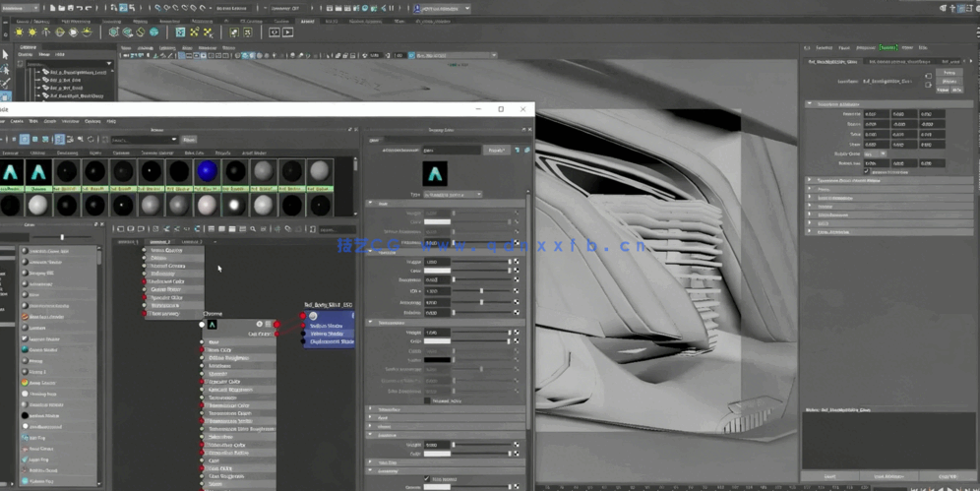
Task: Open the Rotate Order dropdown
Action: (x=875, y=153)
